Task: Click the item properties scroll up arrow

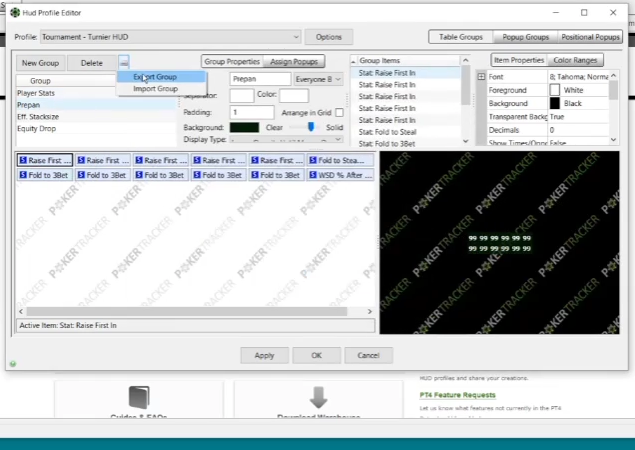Action: tap(614, 76)
